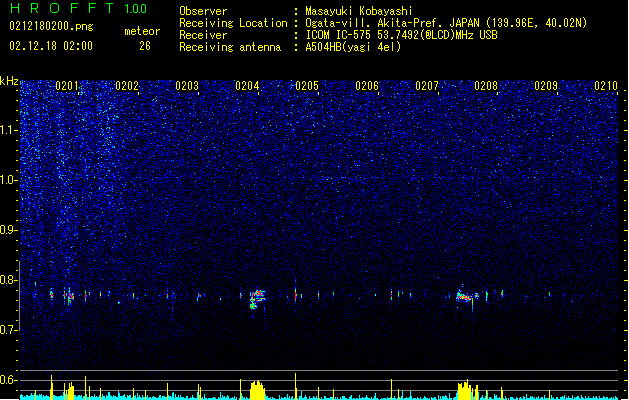Click the 1.1 kHz axis label
The height and width of the screenshot is (400, 629).
click(x=8, y=130)
